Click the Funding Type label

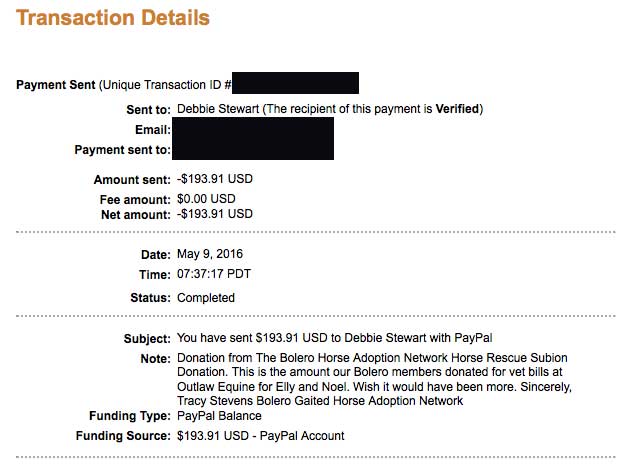[130, 416]
